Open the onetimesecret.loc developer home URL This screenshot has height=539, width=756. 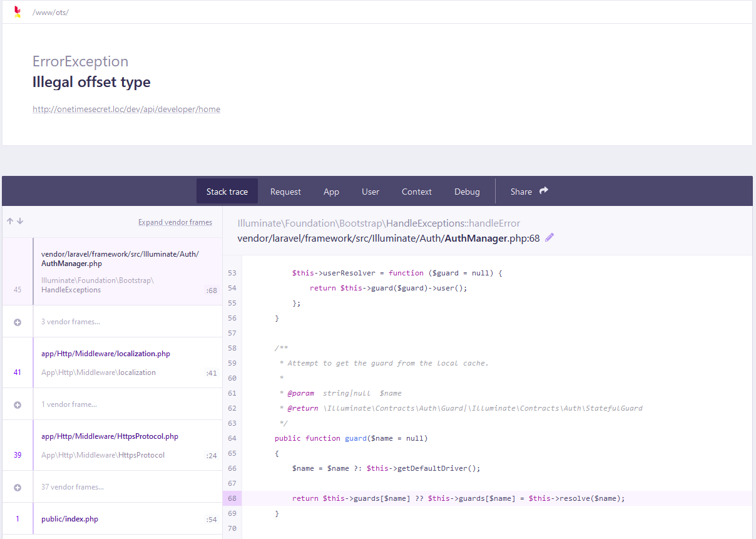click(x=126, y=109)
